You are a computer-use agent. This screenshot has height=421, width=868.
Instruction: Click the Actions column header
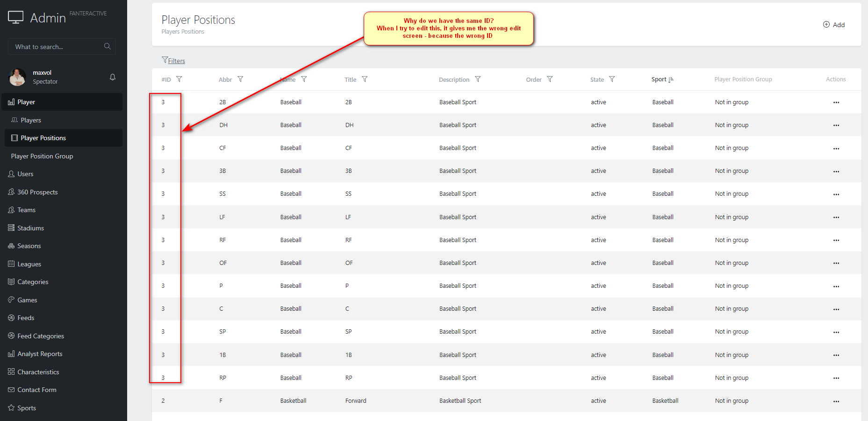(x=836, y=79)
